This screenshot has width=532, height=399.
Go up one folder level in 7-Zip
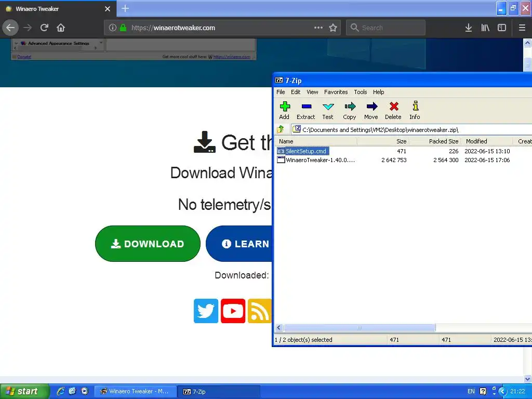point(281,129)
